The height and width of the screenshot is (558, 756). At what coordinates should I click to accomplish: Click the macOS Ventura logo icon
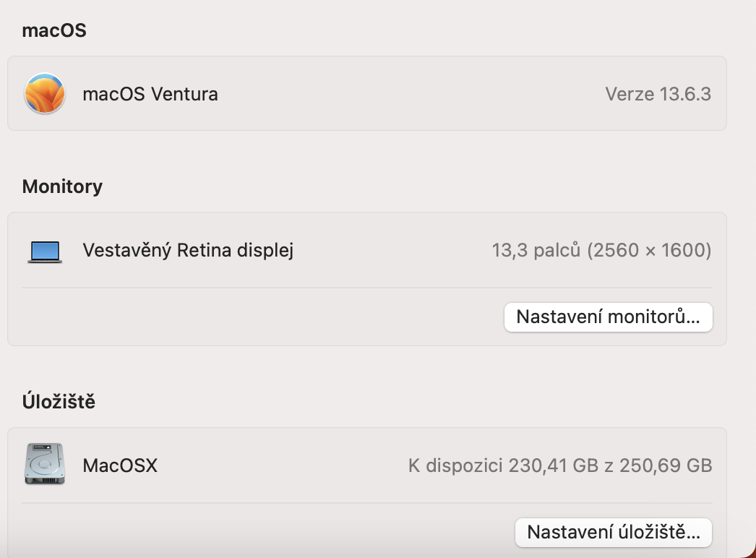[x=45, y=94]
